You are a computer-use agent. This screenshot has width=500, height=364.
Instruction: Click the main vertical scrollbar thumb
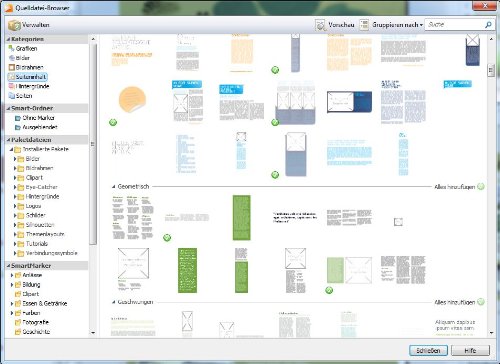click(x=491, y=70)
